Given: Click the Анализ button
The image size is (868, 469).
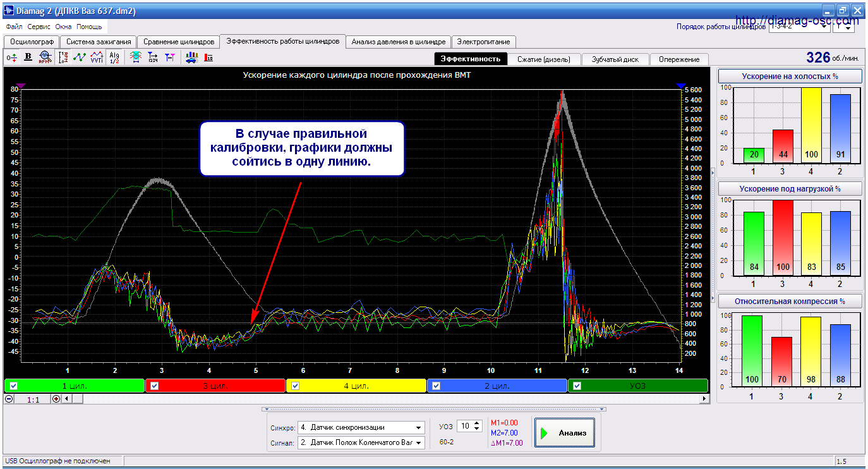Looking at the screenshot, I should tap(565, 433).
